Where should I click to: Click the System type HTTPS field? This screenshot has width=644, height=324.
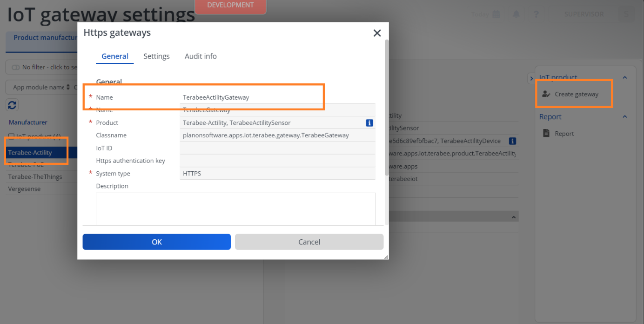pos(277,174)
